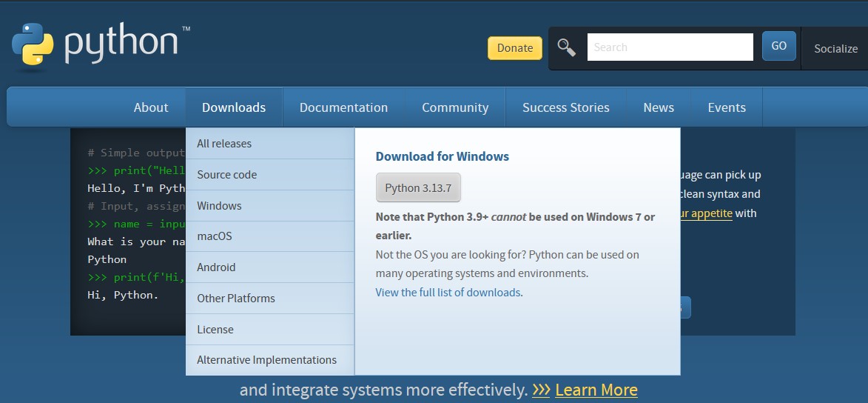Click the yellow Donate button
The height and width of the screenshot is (403, 868).
[x=514, y=48]
